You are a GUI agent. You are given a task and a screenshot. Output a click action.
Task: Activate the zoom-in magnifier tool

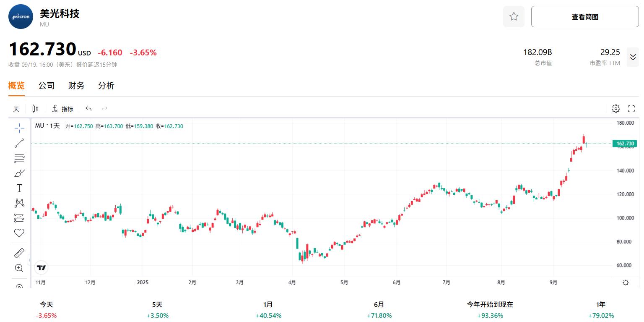(19, 267)
